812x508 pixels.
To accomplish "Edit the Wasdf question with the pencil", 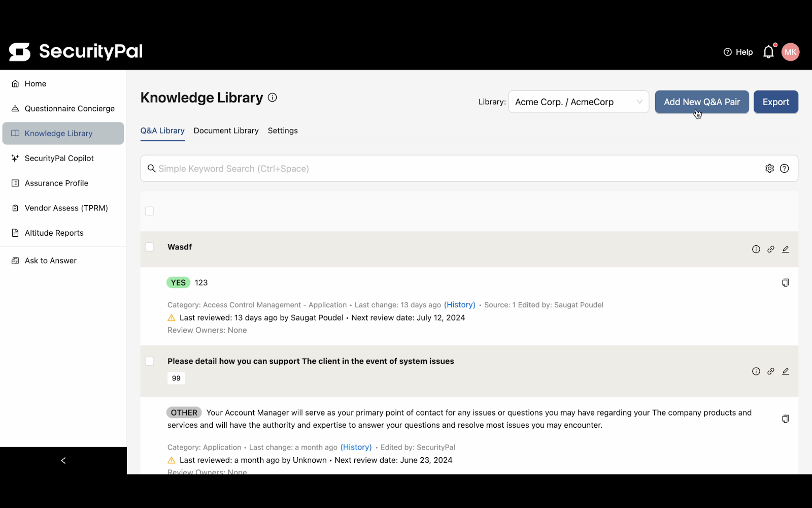I will pyautogui.click(x=786, y=249).
